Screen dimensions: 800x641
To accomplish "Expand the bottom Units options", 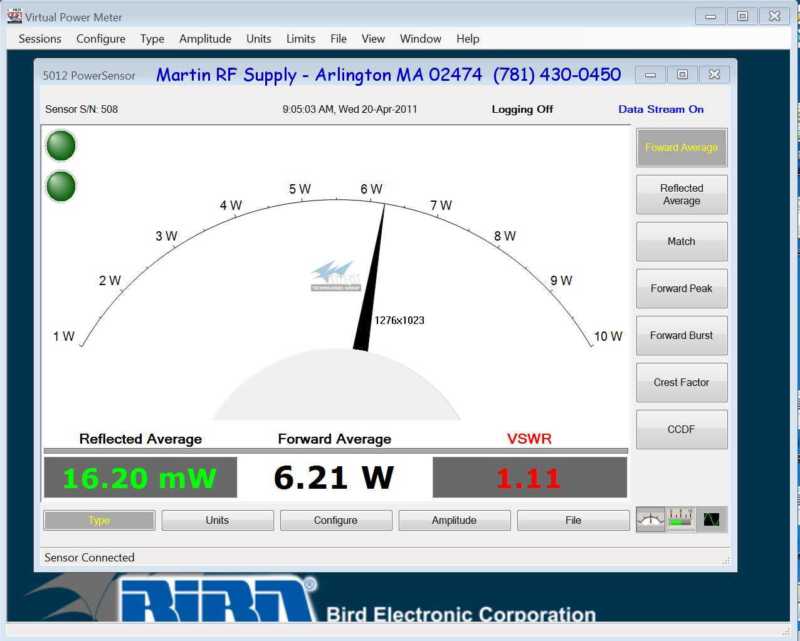I will coord(217,521).
